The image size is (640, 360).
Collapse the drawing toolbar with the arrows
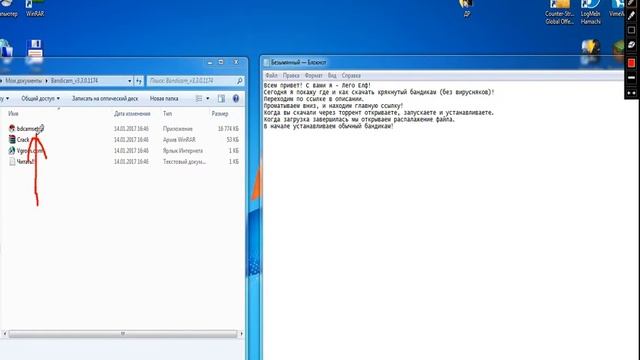pyautogui.click(x=631, y=93)
